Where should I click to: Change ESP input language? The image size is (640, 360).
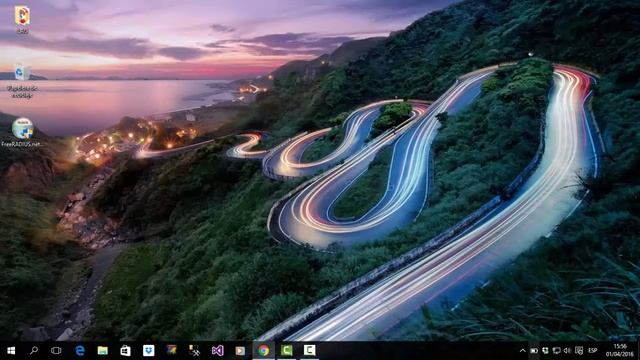click(593, 351)
